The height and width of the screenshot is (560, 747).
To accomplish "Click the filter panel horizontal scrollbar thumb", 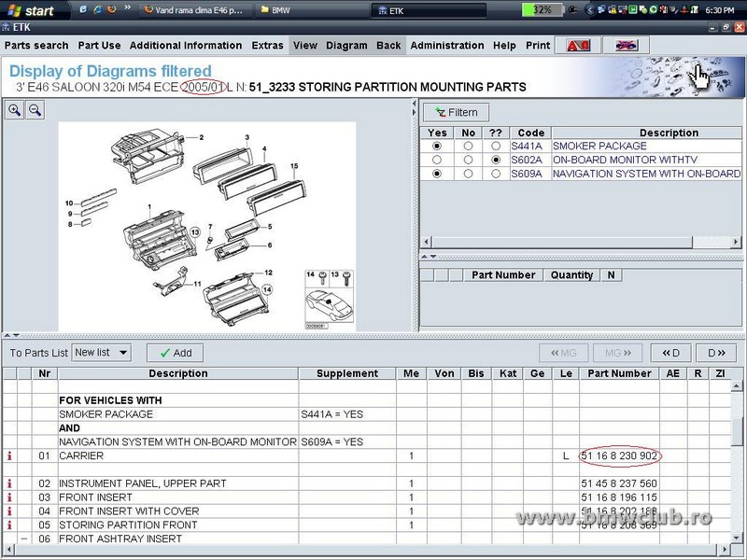I will (x=562, y=242).
